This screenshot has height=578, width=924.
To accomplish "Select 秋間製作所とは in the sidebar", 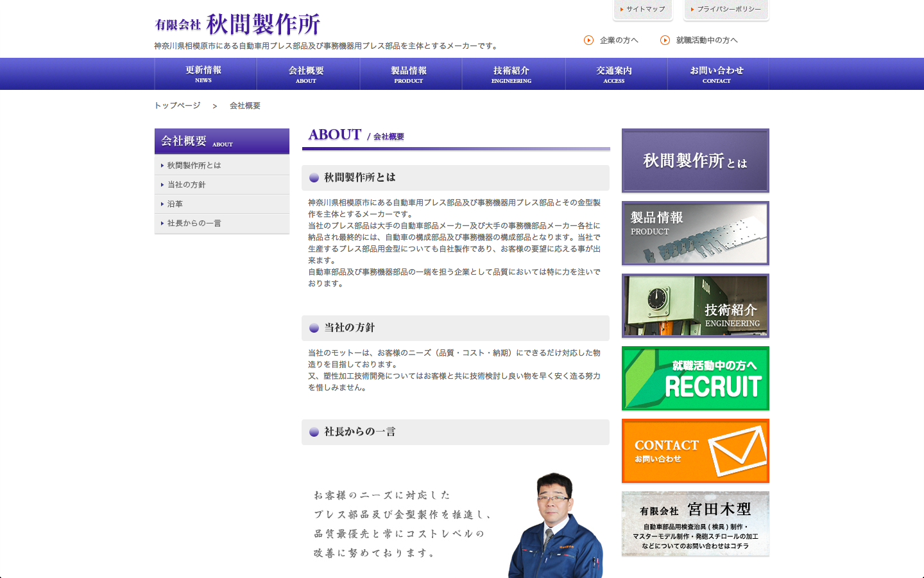I will click(222, 165).
